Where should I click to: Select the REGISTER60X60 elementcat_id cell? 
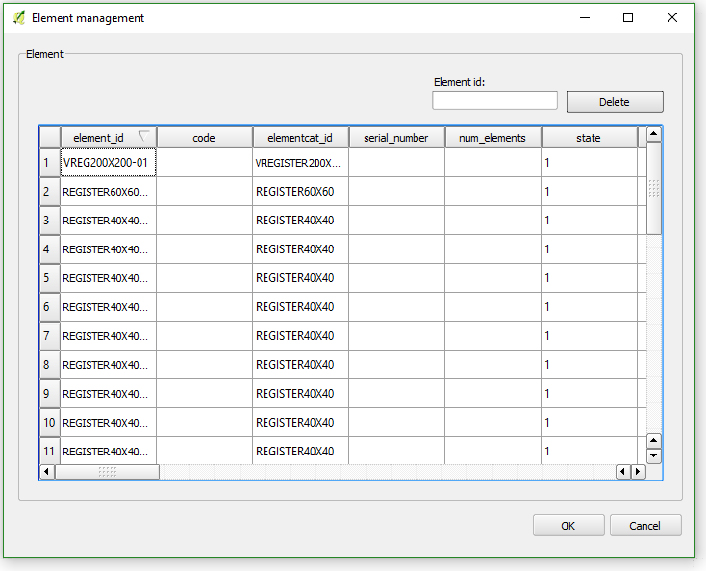click(x=300, y=191)
